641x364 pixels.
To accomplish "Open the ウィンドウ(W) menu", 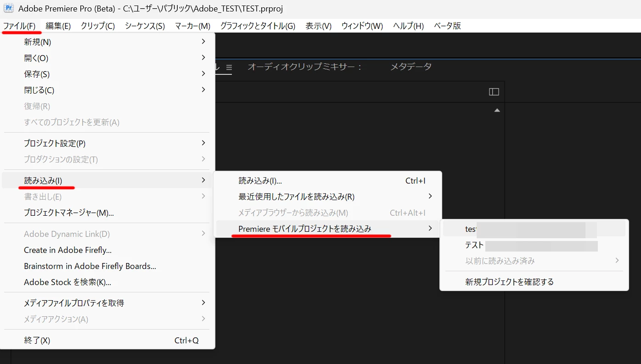I will tap(362, 26).
